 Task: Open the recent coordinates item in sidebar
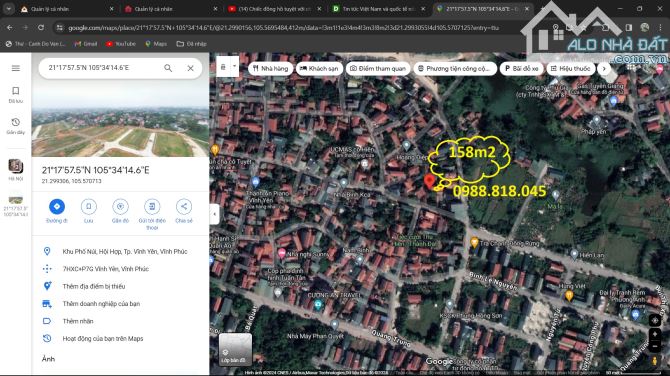click(x=16, y=204)
